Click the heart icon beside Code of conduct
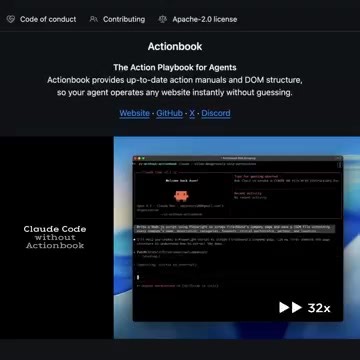 (11, 19)
